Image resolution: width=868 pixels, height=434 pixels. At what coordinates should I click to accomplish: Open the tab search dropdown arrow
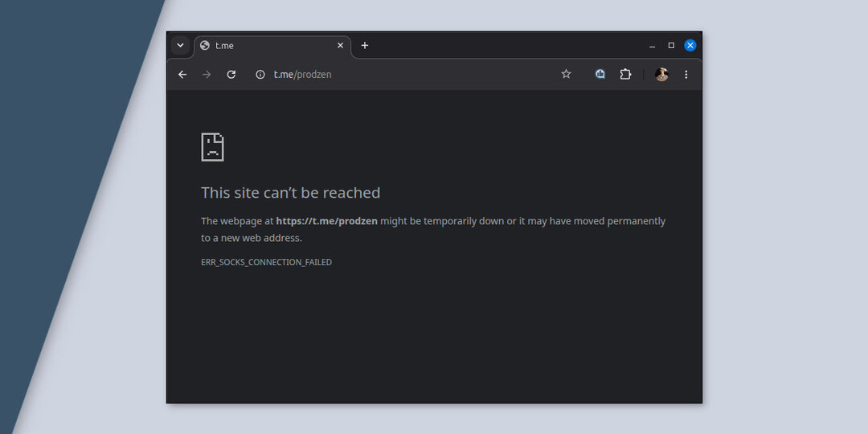180,45
